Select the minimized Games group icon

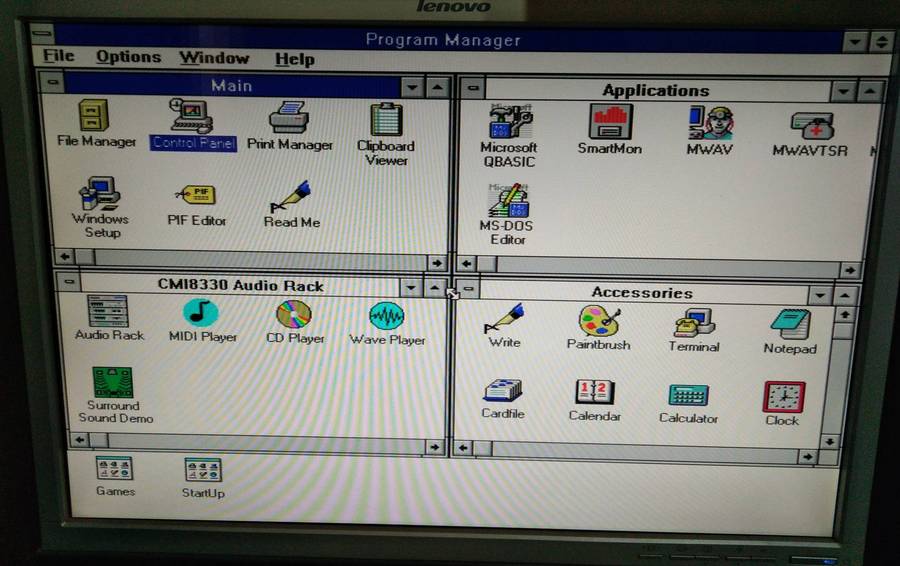coord(115,476)
